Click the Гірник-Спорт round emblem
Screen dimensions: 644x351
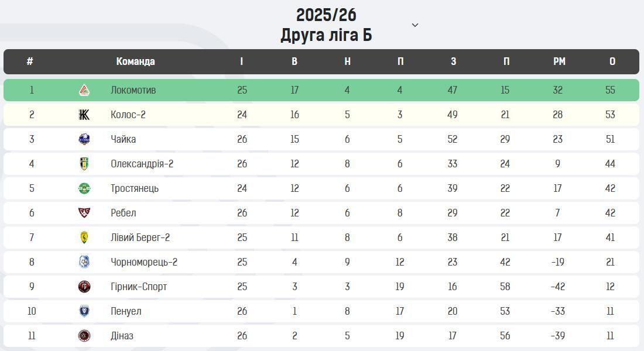[x=84, y=287]
